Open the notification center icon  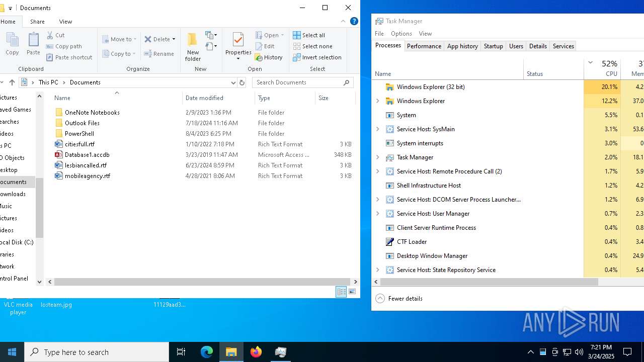click(x=627, y=352)
